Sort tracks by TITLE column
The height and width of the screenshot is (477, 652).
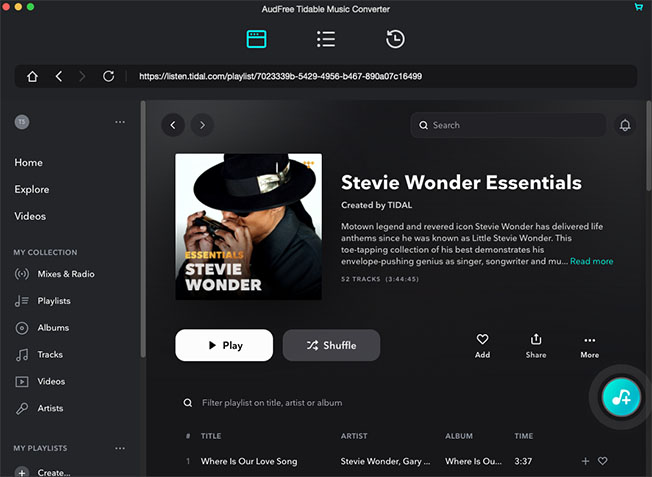(211, 436)
